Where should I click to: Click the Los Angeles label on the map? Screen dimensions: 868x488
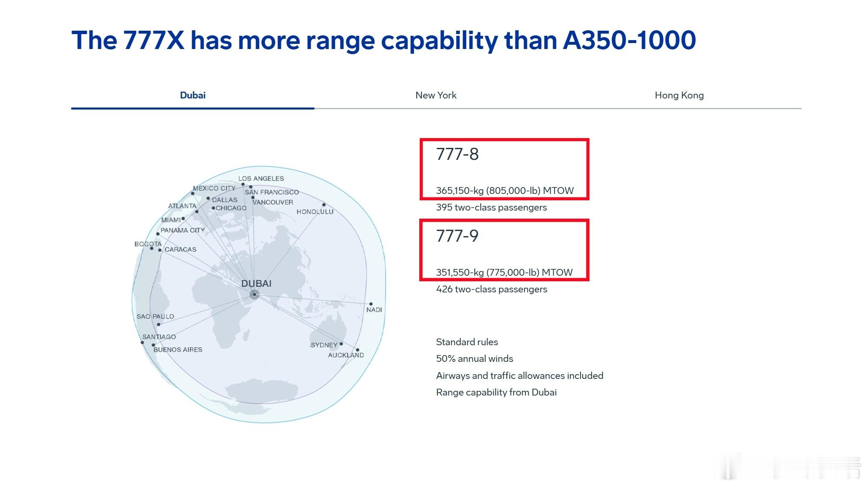click(261, 179)
